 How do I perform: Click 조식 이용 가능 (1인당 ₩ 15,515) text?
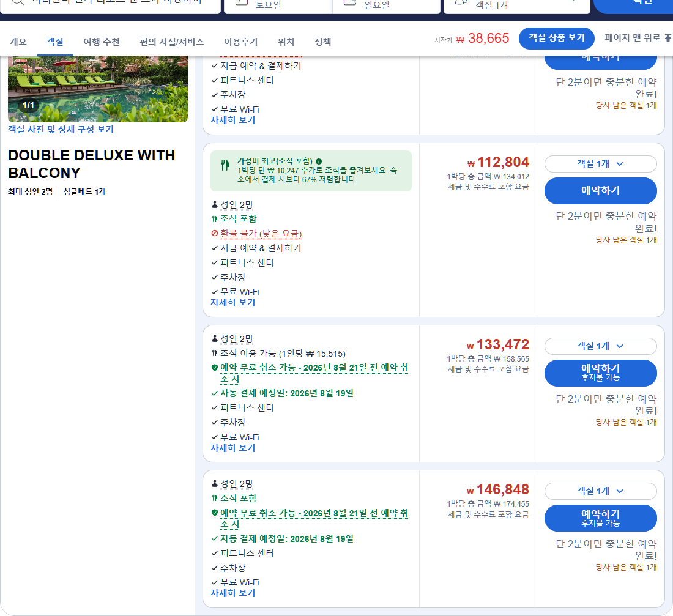pos(283,354)
